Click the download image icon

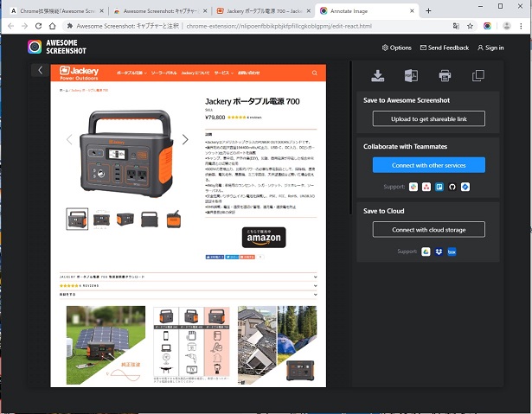[378, 75]
